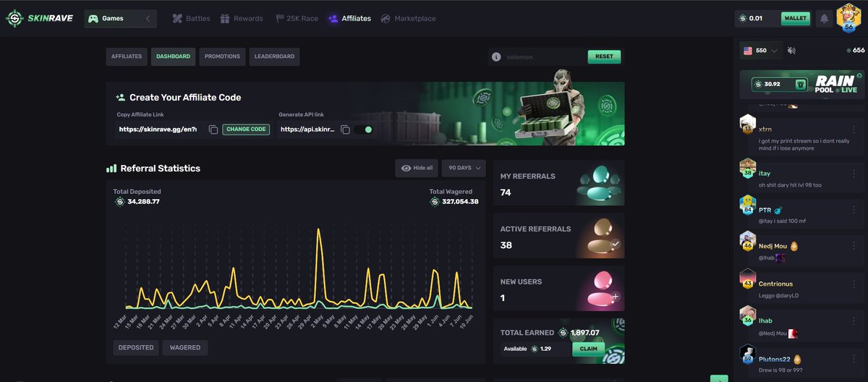Click Centrionus' chat avatar
Viewport: 868px width, 382px height.
pos(748,279)
